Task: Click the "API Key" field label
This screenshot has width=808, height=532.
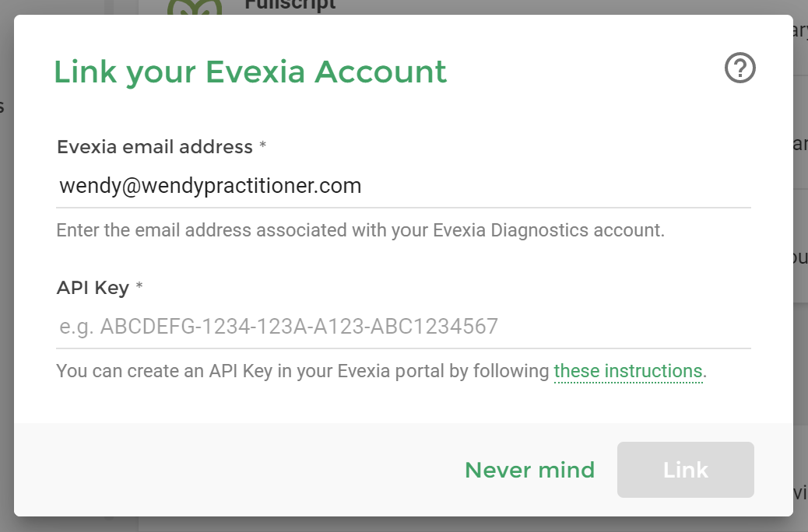Action: tap(93, 287)
